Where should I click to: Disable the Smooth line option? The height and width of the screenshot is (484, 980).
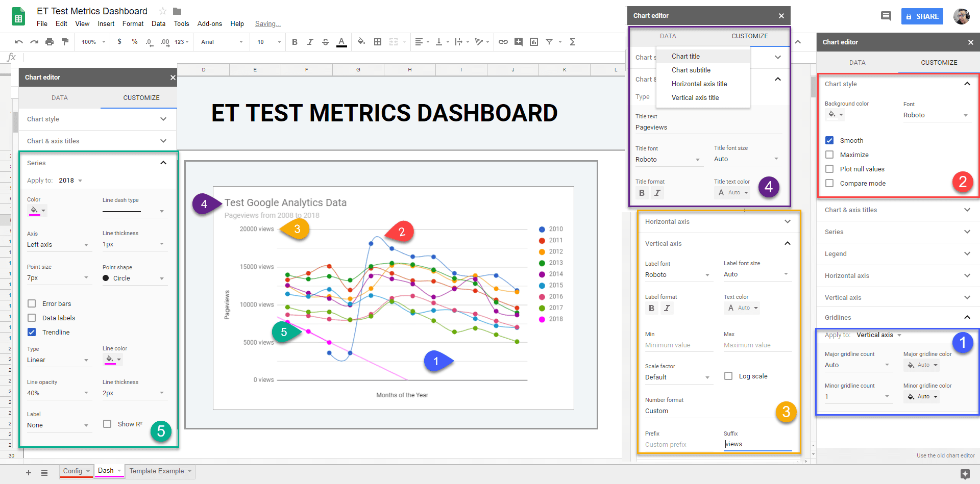[x=829, y=140]
